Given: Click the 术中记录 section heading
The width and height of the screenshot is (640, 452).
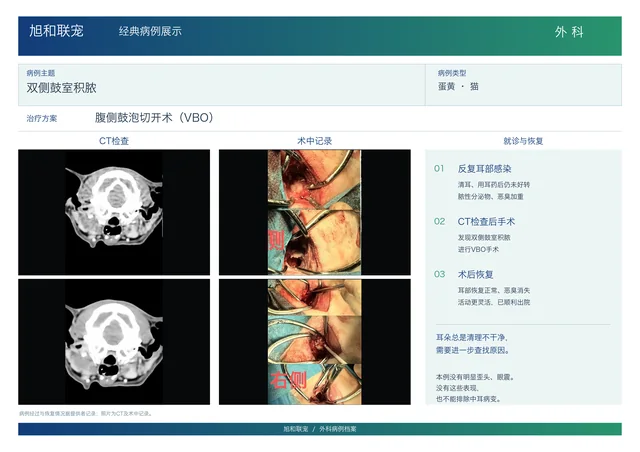Looking at the screenshot, I should pyautogui.click(x=314, y=141).
